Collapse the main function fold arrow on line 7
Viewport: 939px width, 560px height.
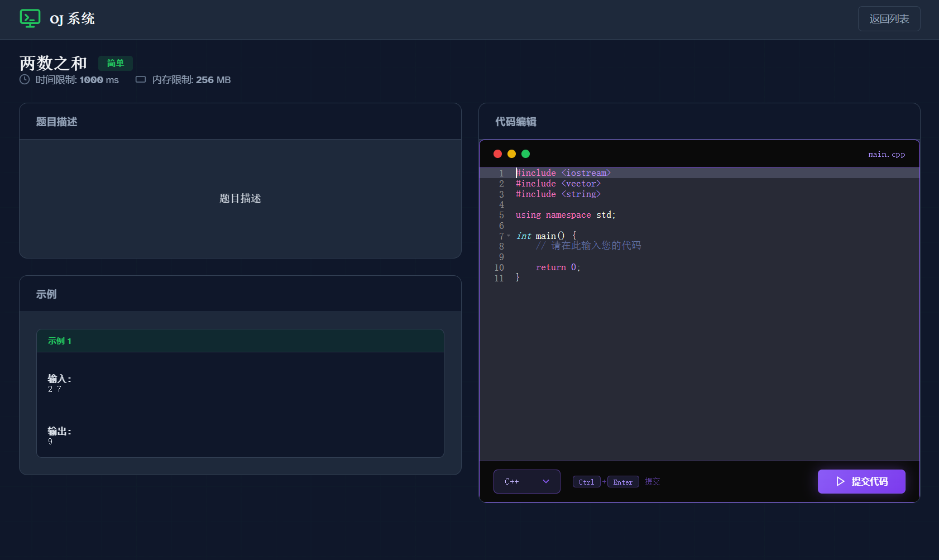(509, 236)
